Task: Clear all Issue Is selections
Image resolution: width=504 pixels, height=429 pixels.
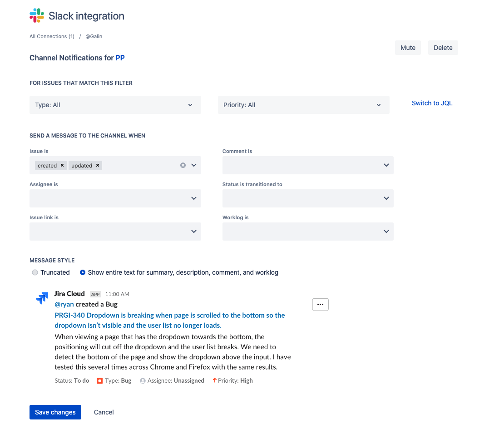Action: click(x=183, y=165)
